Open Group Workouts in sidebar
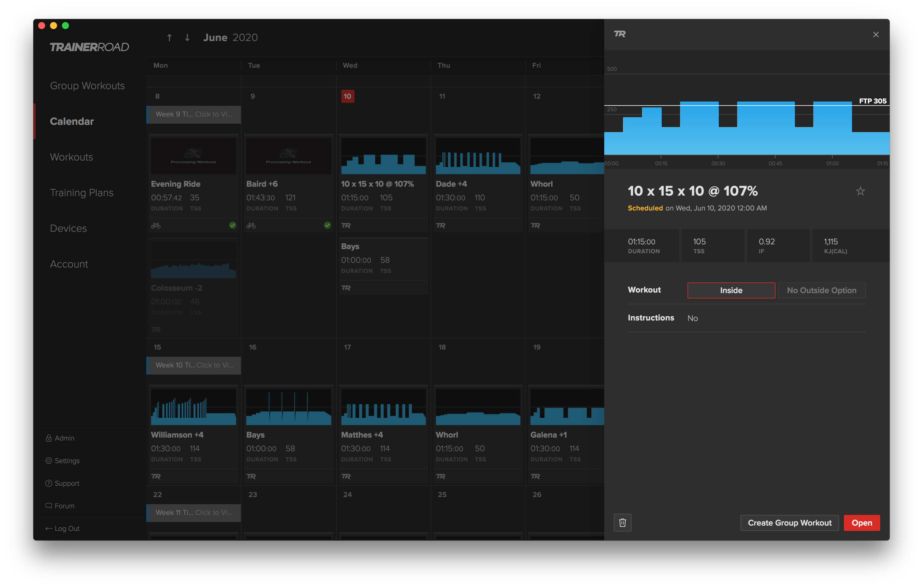The image size is (923, 588). point(87,86)
